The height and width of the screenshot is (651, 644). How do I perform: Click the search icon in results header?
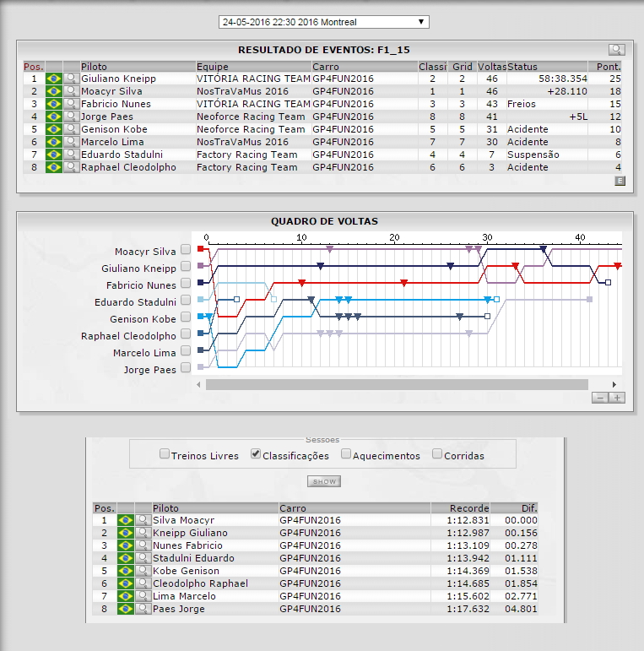pos(617,50)
